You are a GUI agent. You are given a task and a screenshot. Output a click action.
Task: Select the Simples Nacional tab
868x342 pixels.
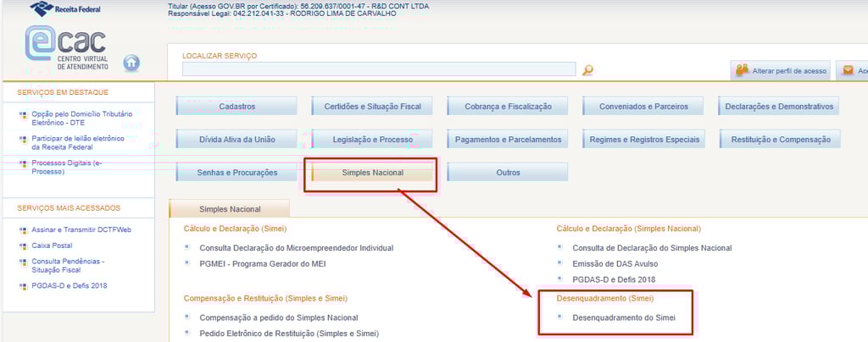click(x=229, y=209)
